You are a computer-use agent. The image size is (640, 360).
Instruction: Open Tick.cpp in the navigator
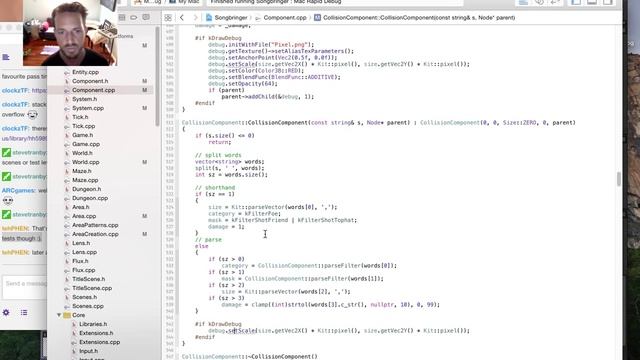point(84,126)
